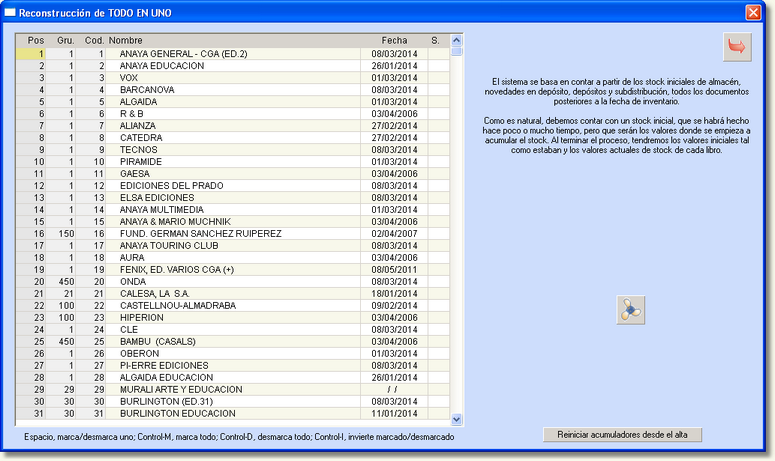
Task: Click date 26/01/2014 of ANAYA EDUCACION
Action: click(x=394, y=66)
